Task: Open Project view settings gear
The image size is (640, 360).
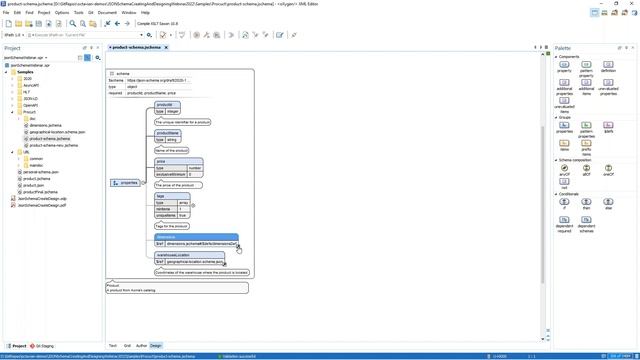Action: pyautogui.click(x=98, y=58)
